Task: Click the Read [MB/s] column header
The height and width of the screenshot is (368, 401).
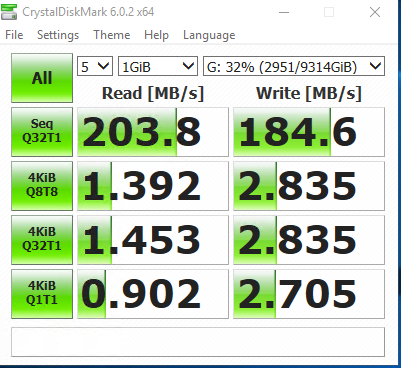Action: pos(153,94)
